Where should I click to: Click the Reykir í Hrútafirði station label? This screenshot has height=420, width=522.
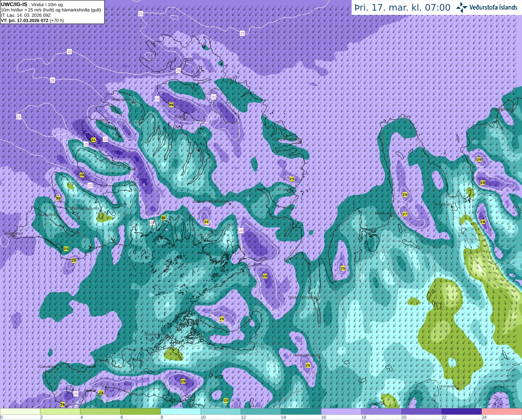303,297
